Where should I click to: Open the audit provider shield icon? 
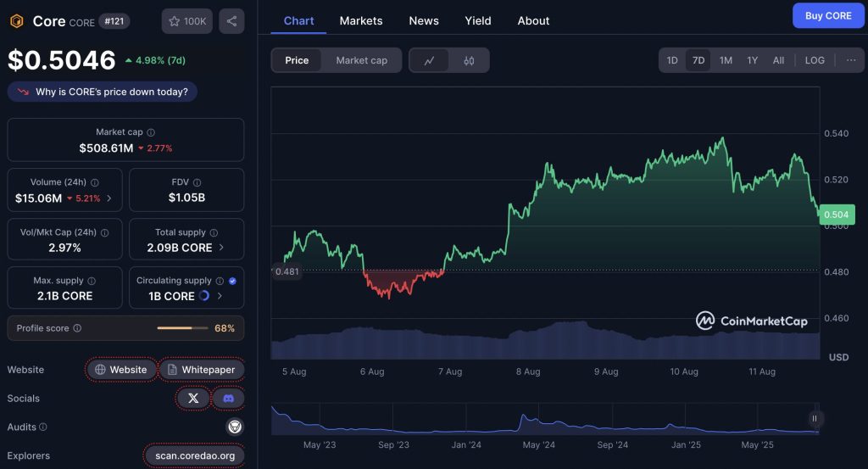[235, 427]
